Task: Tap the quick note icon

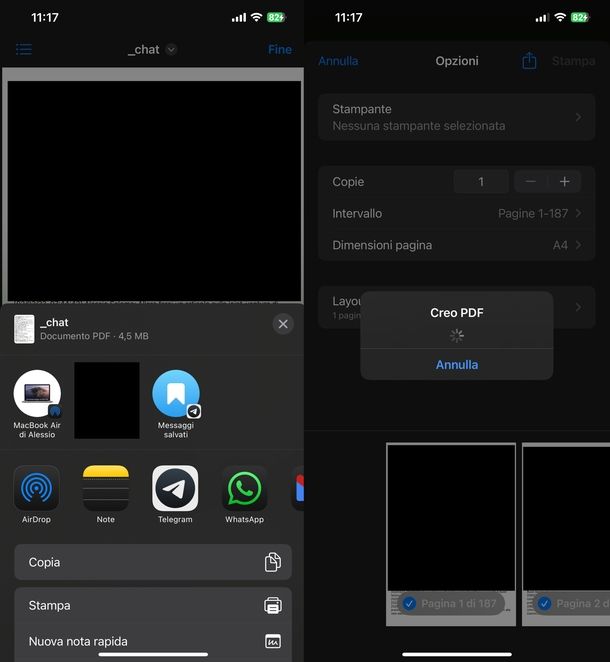Action: coord(273,641)
